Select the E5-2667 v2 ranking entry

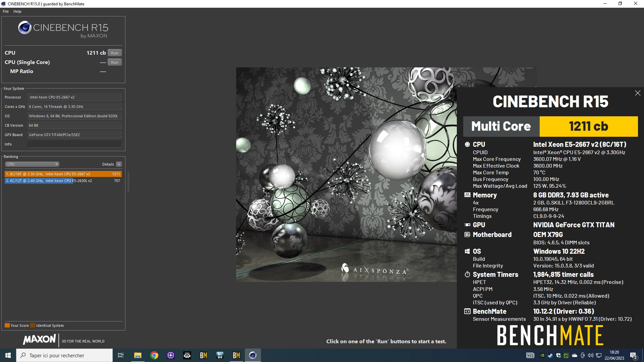(63, 174)
